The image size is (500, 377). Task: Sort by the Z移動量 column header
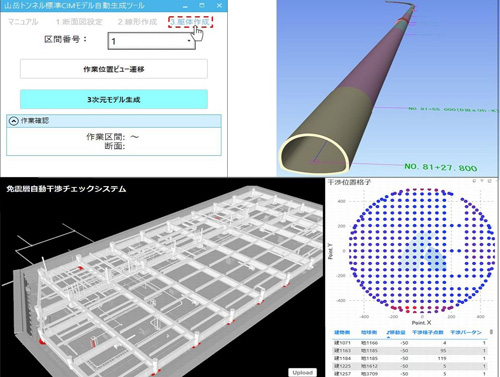point(396,332)
